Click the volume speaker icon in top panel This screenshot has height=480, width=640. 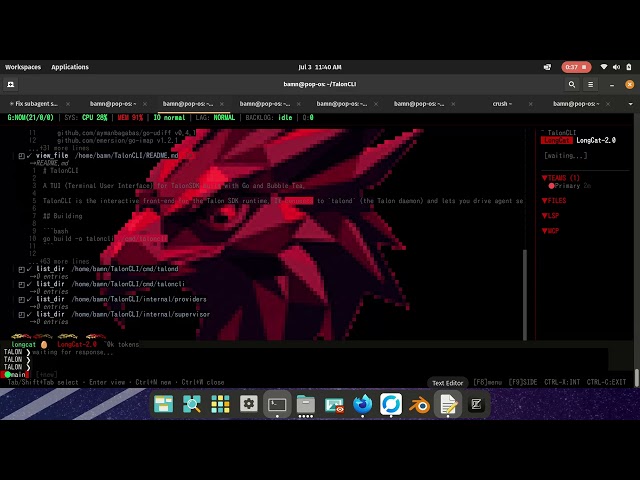(616, 67)
